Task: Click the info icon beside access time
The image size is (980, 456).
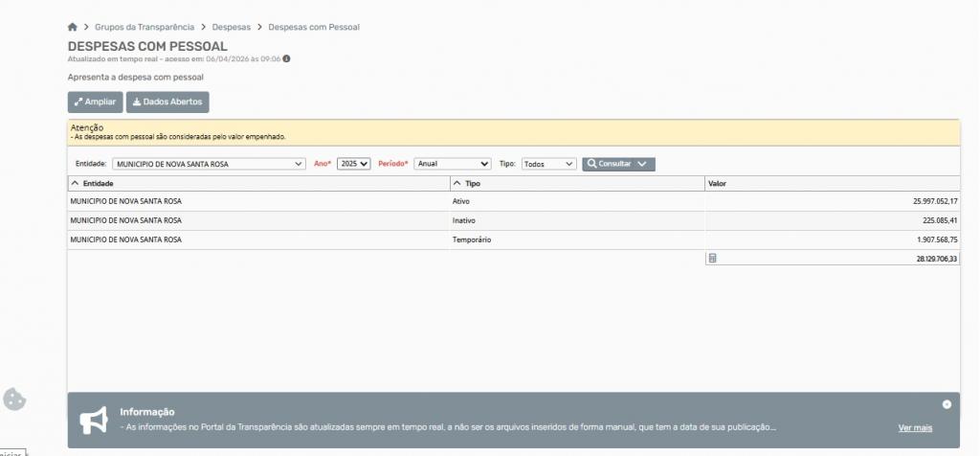Action: 286,58
